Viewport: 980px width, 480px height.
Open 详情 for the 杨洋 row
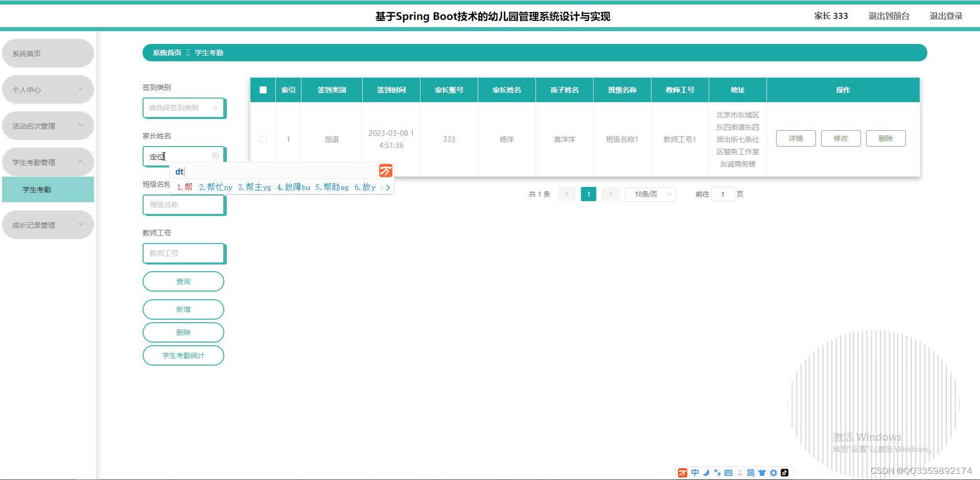click(x=796, y=138)
